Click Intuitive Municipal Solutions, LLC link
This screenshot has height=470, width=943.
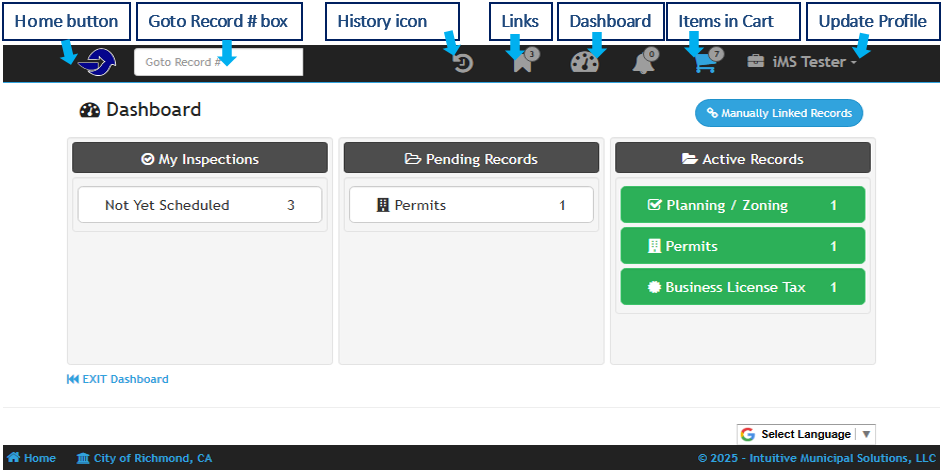pyautogui.click(x=841, y=458)
